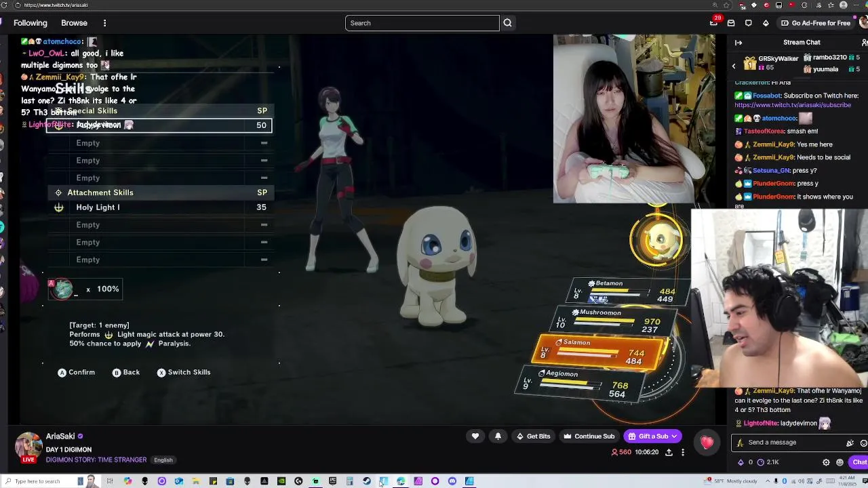Click the floating heart reaction button
Image resolution: width=868 pixels, height=488 pixels.
tap(707, 442)
